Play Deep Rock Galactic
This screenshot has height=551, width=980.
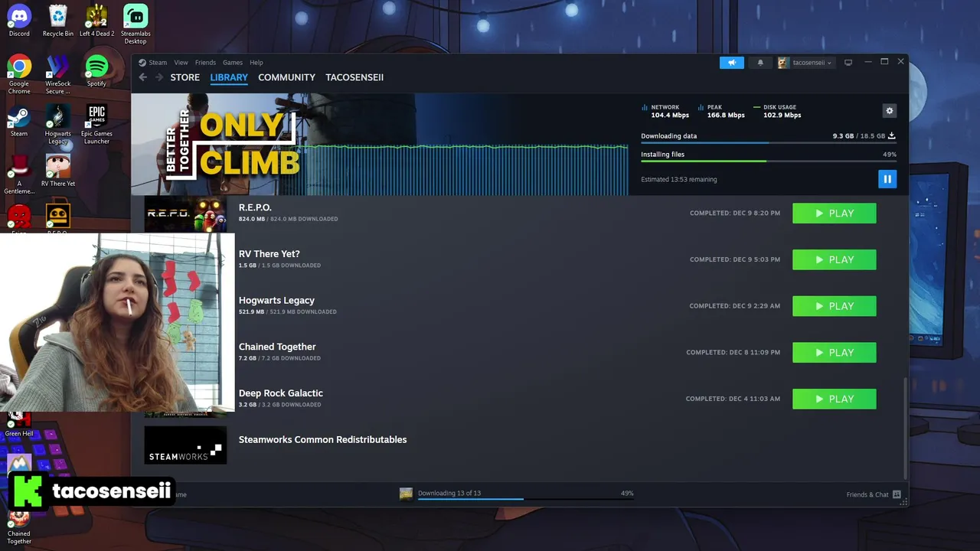tap(835, 399)
